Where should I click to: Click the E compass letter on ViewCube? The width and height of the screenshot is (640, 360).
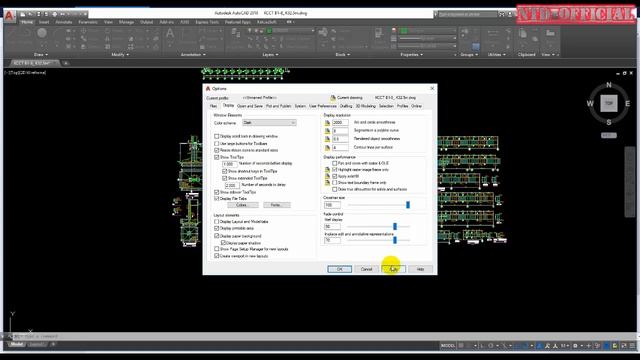click(627, 104)
